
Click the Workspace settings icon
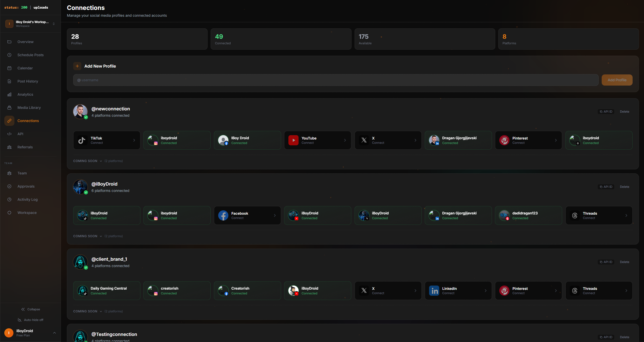(x=9, y=213)
